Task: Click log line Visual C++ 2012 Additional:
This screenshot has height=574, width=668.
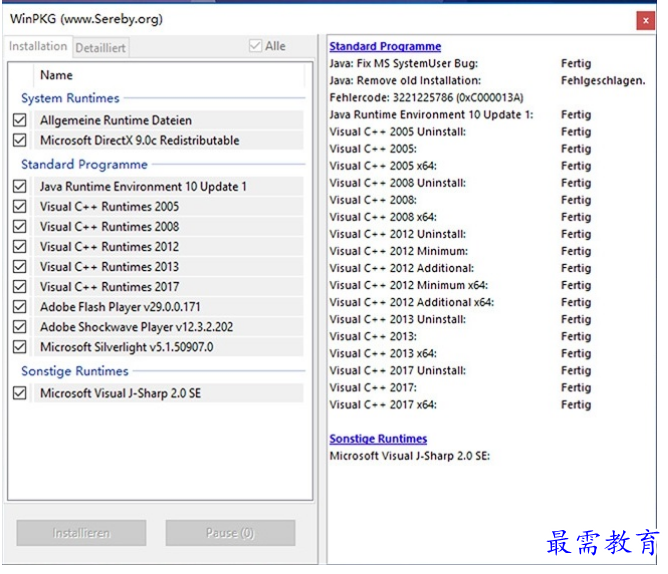Action: pyautogui.click(x=402, y=268)
